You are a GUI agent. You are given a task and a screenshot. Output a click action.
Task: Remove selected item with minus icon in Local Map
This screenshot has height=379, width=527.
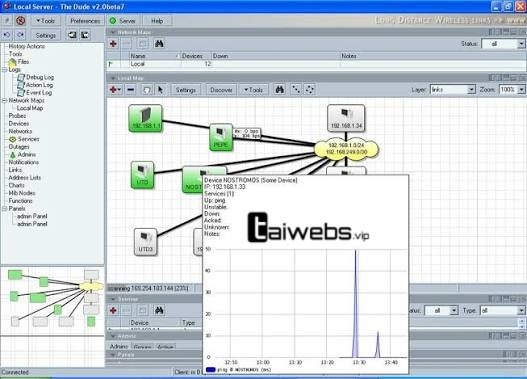pos(131,90)
